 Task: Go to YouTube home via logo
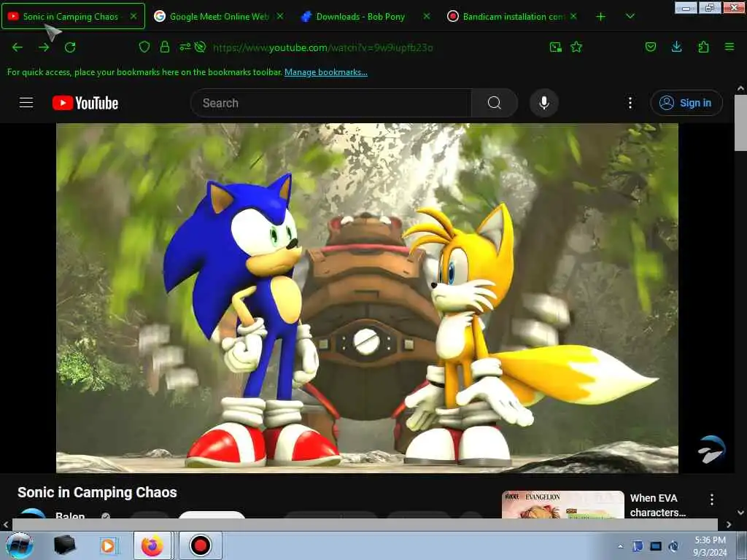85,103
